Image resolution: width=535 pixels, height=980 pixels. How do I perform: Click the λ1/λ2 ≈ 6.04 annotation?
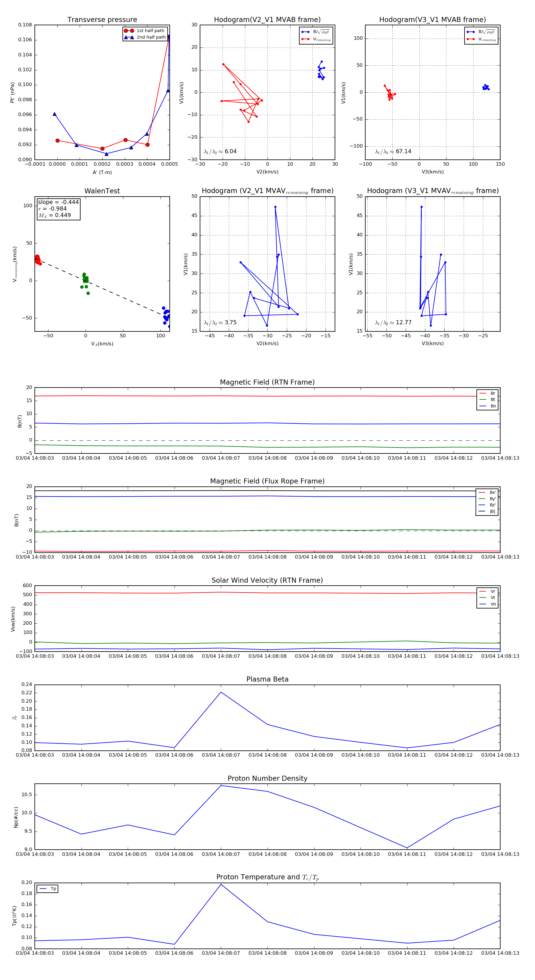(x=220, y=151)
